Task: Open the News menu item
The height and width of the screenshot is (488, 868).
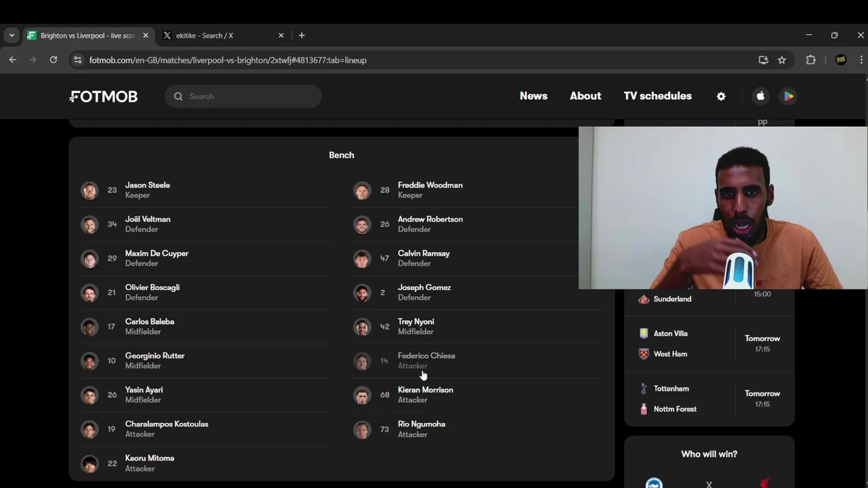Action: click(x=534, y=96)
